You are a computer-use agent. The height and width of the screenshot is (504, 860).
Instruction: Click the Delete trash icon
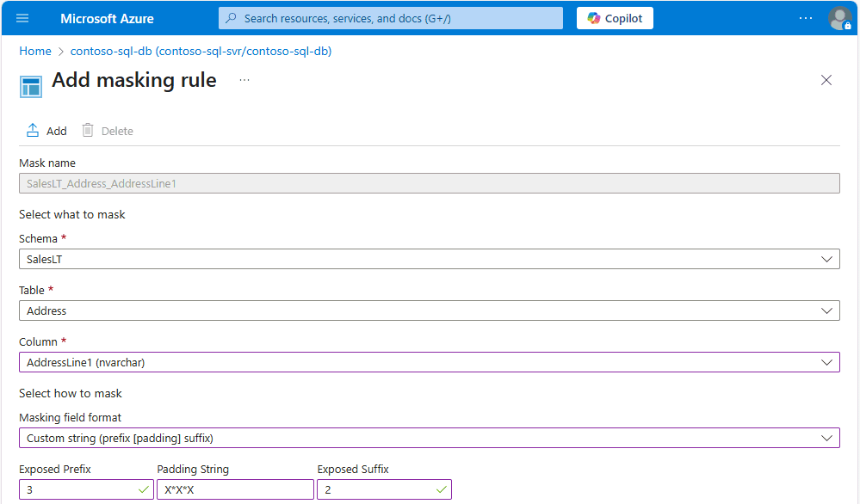87,131
